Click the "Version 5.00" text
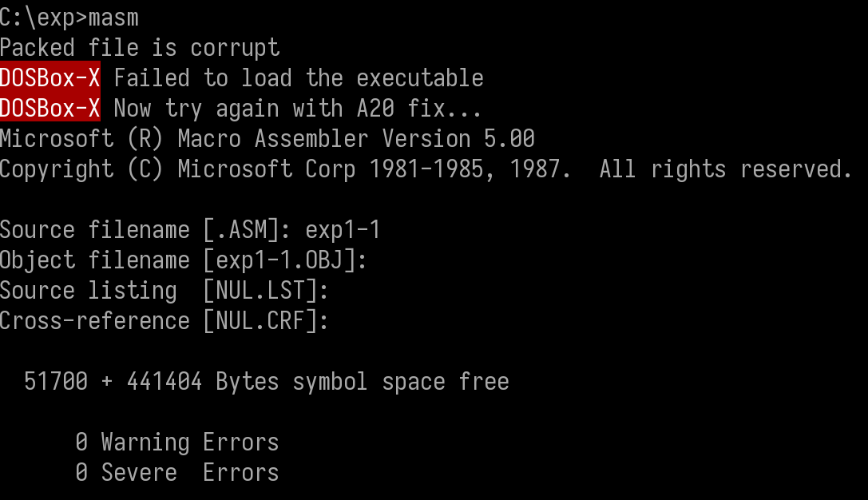The width and height of the screenshot is (868, 500). 458,138
